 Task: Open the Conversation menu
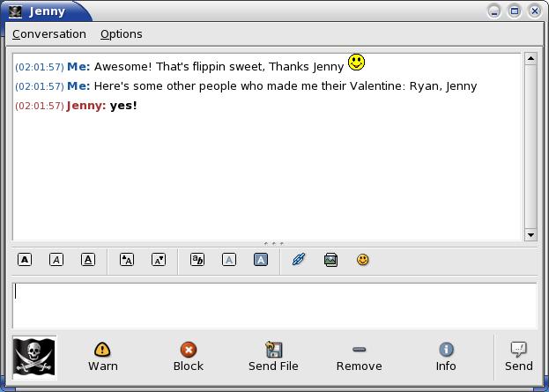click(49, 34)
